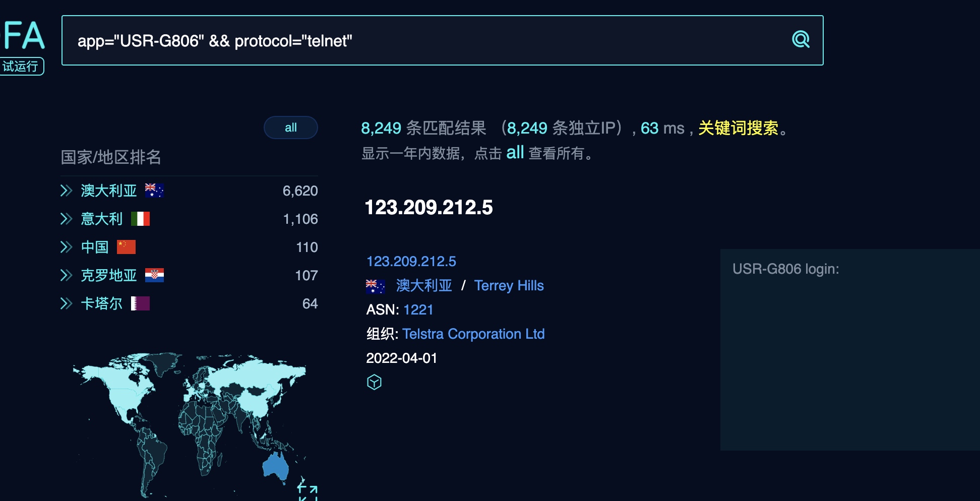This screenshot has width=980, height=501.
Task: Expand the 意大利 country entry
Action: [x=66, y=219]
